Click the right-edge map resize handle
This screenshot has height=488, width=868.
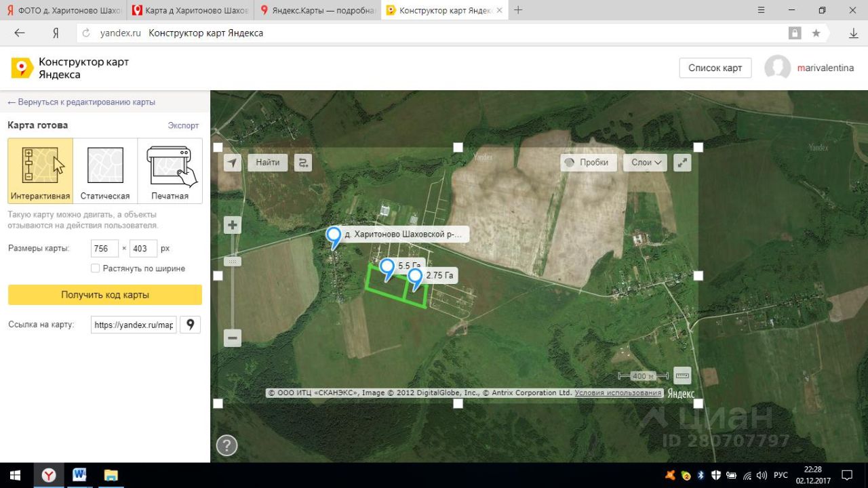(x=698, y=275)
